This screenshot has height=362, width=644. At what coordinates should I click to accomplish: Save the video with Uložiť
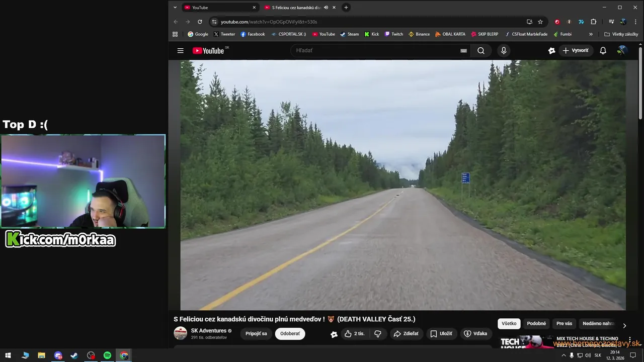(441, 334)
